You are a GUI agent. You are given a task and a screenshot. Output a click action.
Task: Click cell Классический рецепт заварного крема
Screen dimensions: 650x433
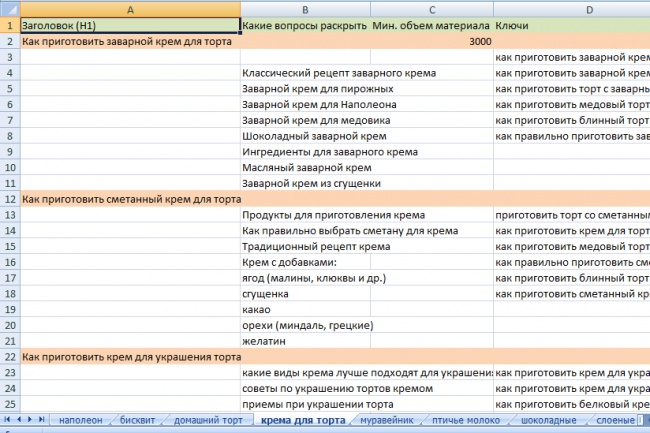(339, 73)
